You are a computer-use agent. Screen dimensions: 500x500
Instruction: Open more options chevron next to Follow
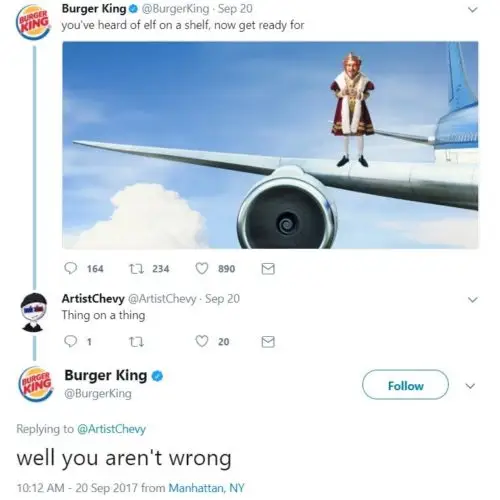point(470,386)
